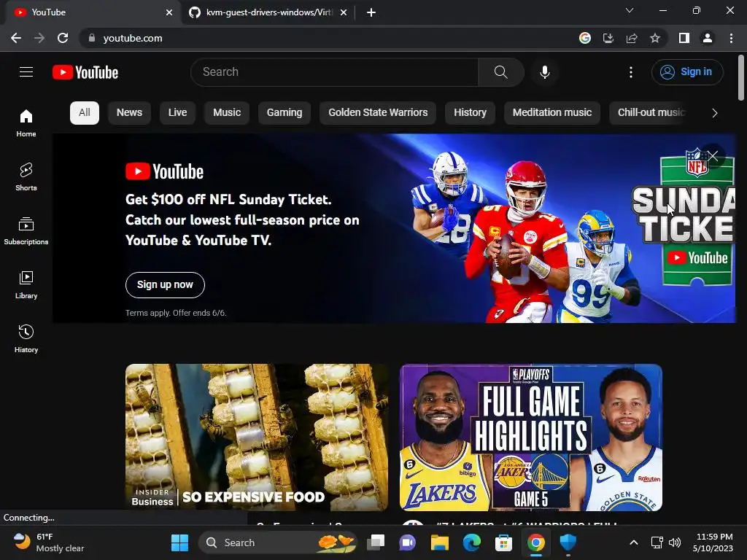
Task: Expand hidden system tray icons
Action: pos(634,542)
